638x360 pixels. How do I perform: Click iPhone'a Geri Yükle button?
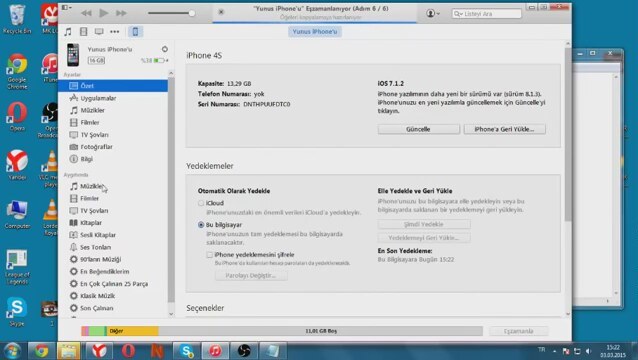(x=505, y=129)
